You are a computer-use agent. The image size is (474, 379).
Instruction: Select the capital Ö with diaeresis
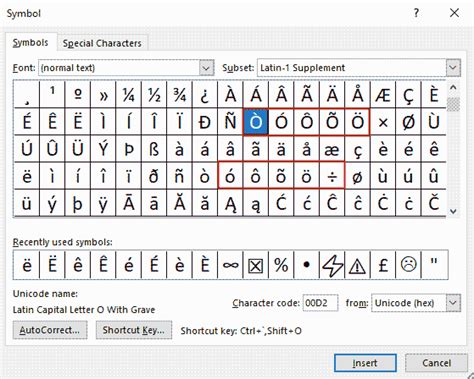tap(357, 122)
